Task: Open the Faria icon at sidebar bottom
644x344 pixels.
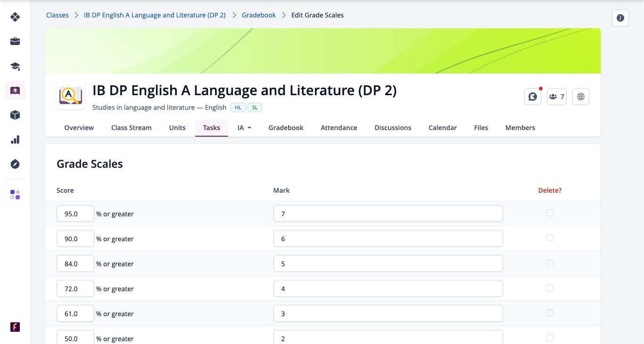Action: pyautogui.click(x=15, y=327)
